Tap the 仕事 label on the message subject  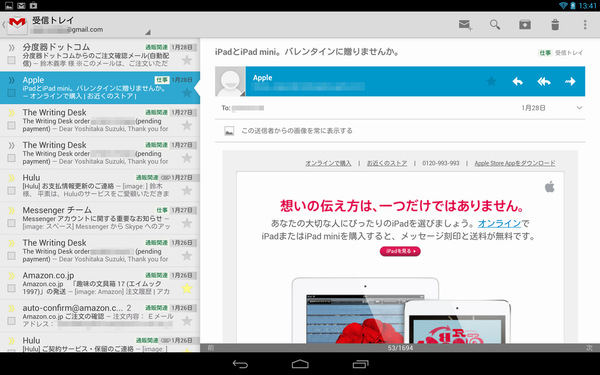pyautogui.click(x=545, y=53)
